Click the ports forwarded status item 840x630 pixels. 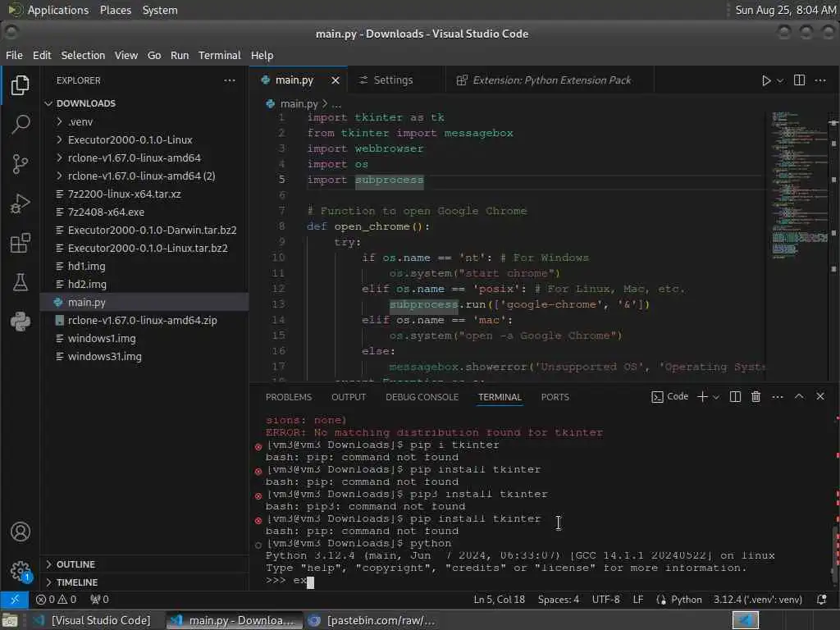pos(99,600)
